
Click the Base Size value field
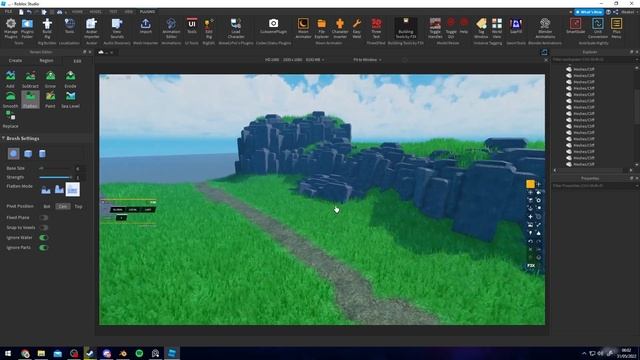(x=80, y=168)
